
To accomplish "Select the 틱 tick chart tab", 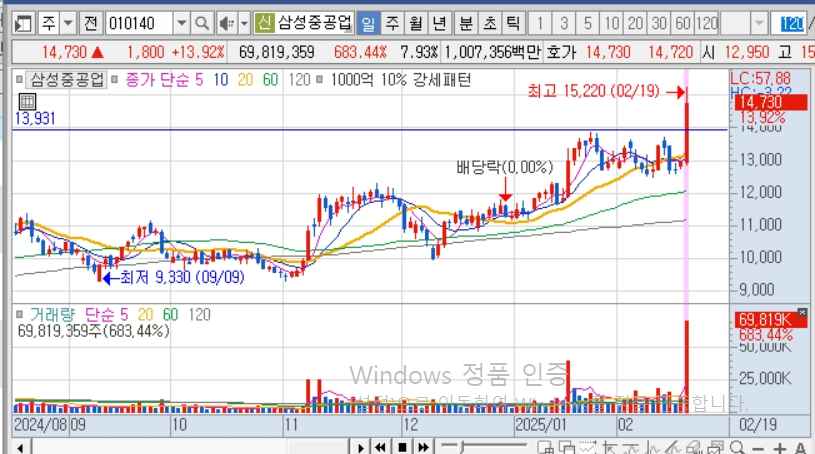I will point(513,23).
